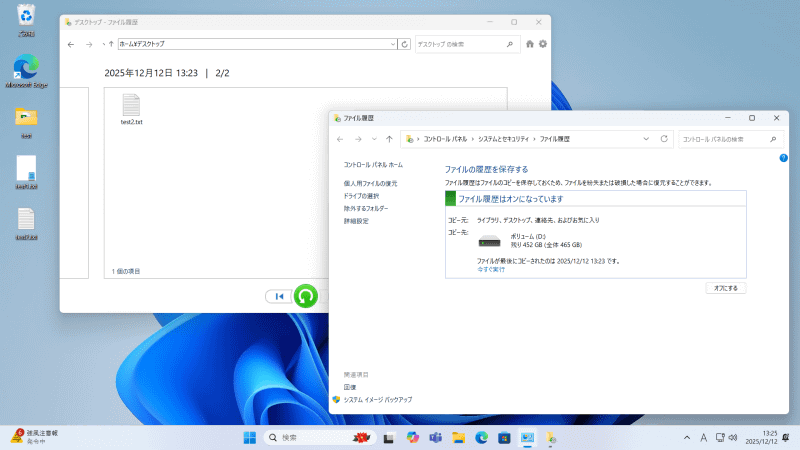
Task: Click the IME A input indicator
Action: coord(703,438)
